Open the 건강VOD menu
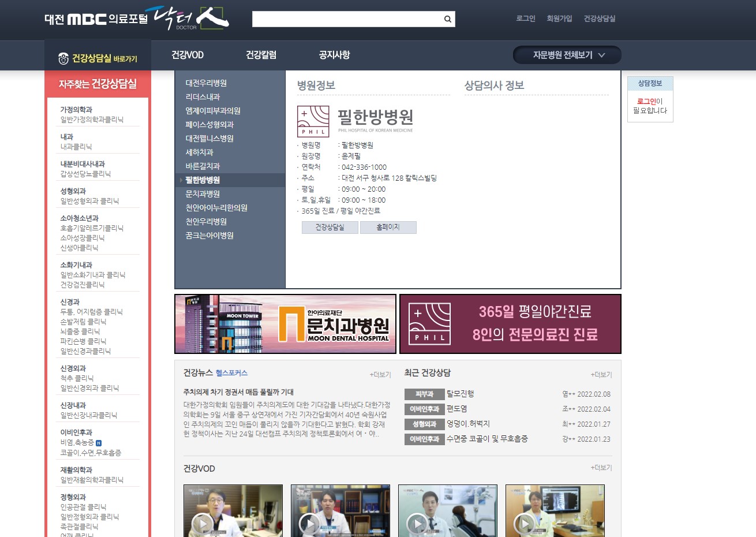 (188, 55)
